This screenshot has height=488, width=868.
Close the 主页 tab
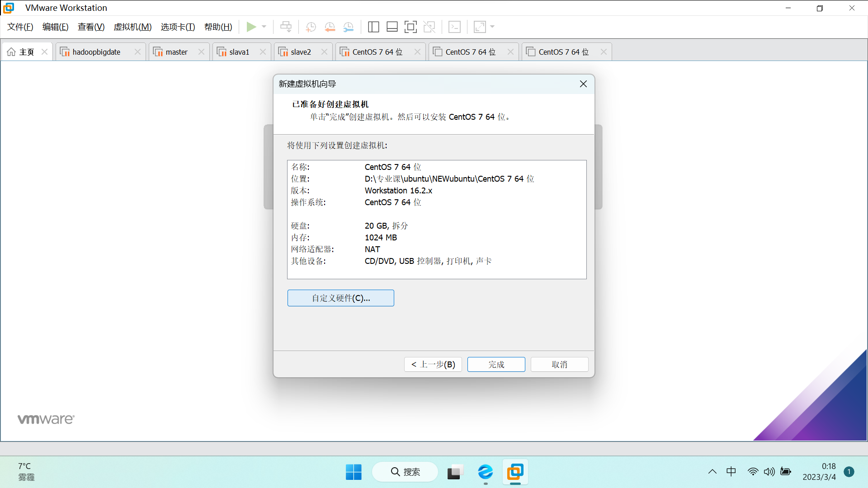pyautogui.click(x=44, y=52)
